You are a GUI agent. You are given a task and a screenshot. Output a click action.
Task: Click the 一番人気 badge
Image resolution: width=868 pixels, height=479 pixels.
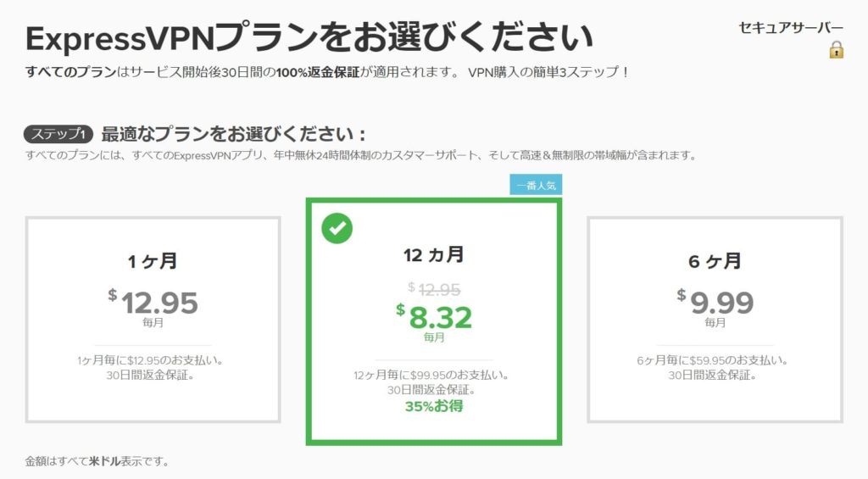[536, 185]
